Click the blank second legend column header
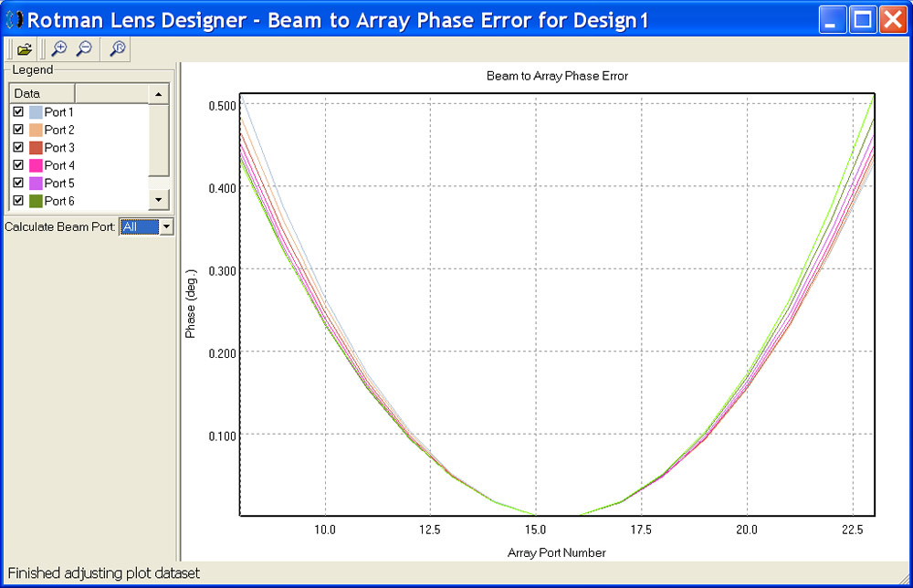913x588 pixels. coord(111,93)
